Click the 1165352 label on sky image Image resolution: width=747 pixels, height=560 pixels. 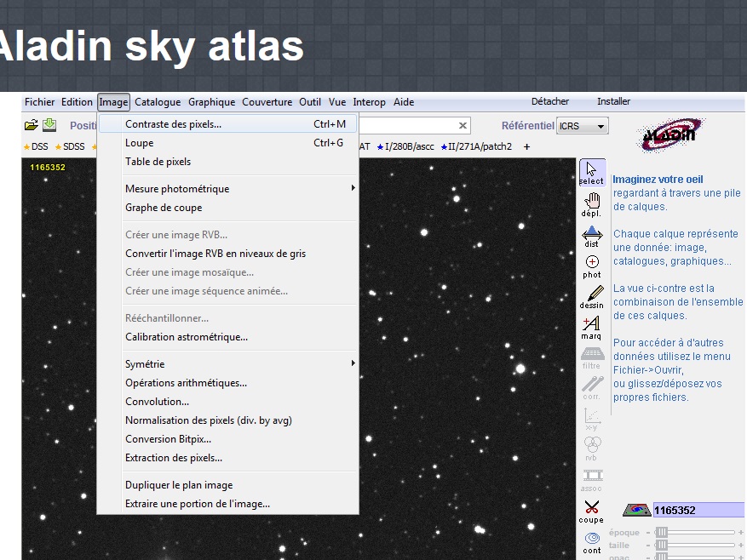tap(48, 167)
